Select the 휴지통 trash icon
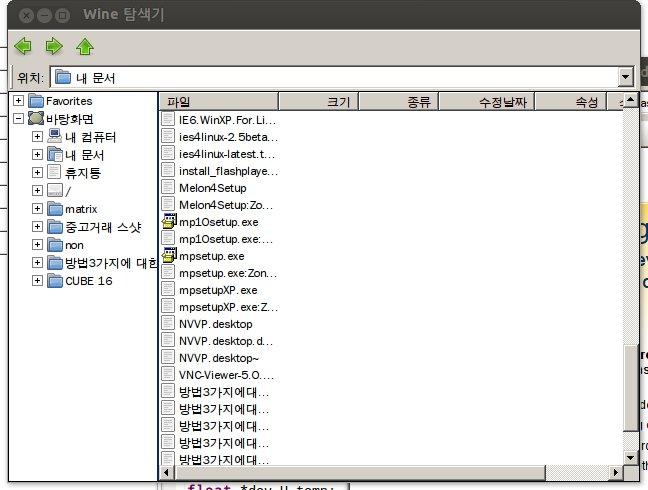 coord(54,172)
